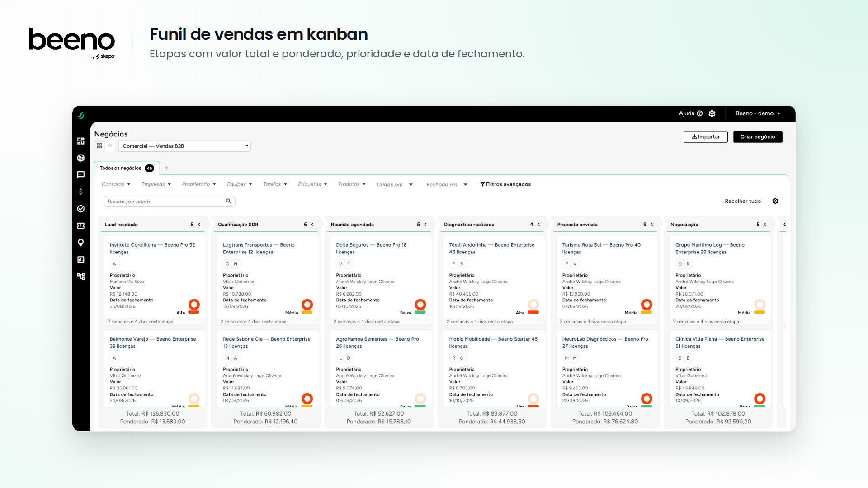Screen dimensions: 868x488
Task: Click the green Skeps logo icon
Action: [81, 116]
